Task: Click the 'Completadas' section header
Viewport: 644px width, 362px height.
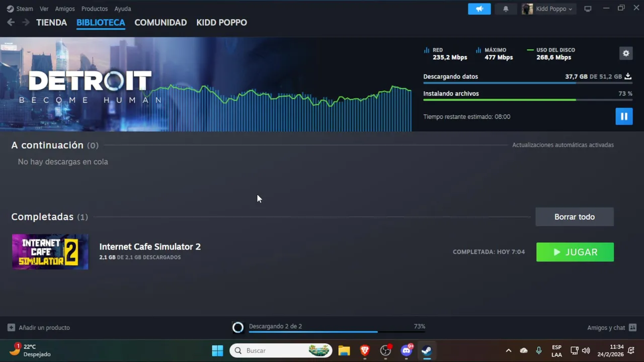Action: pyautogui.click(x=49, y=217)
